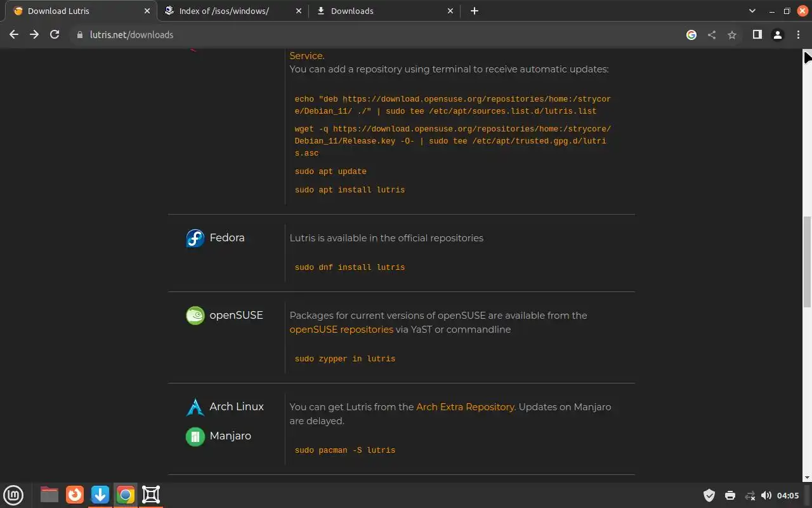Click the browser reload button
Image resolution: width=812 pixels, height=508 pixels.
55,35
